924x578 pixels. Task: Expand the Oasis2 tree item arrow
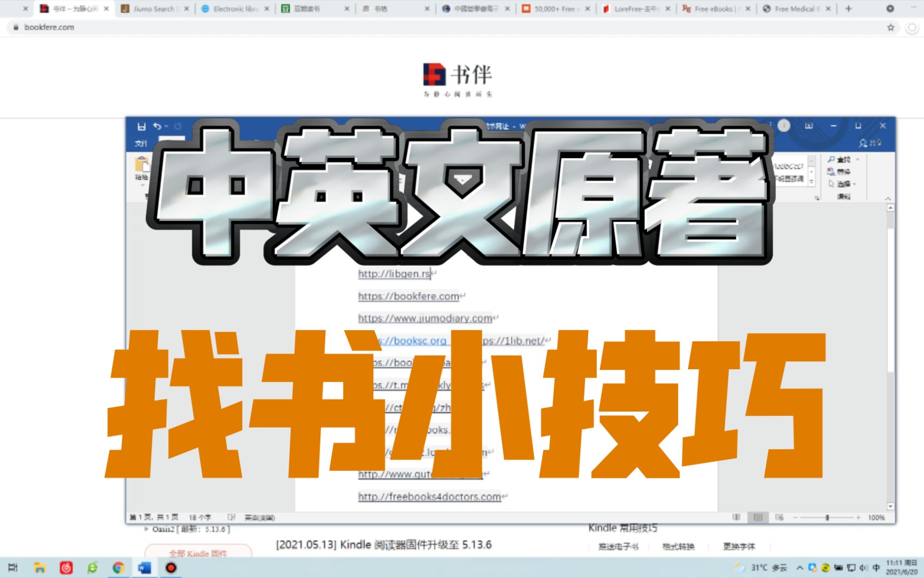point(147,529)
